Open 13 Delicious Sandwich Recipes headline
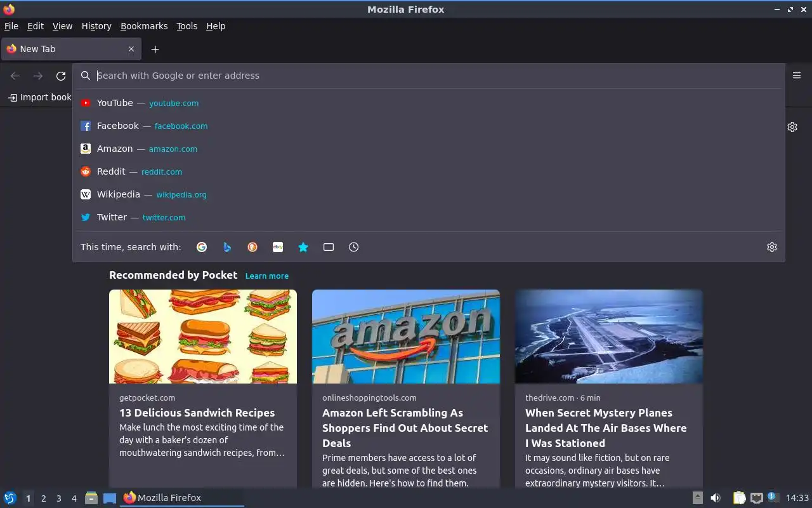Image resolution: width=812 pixels, height=508 pixels. 197,413
